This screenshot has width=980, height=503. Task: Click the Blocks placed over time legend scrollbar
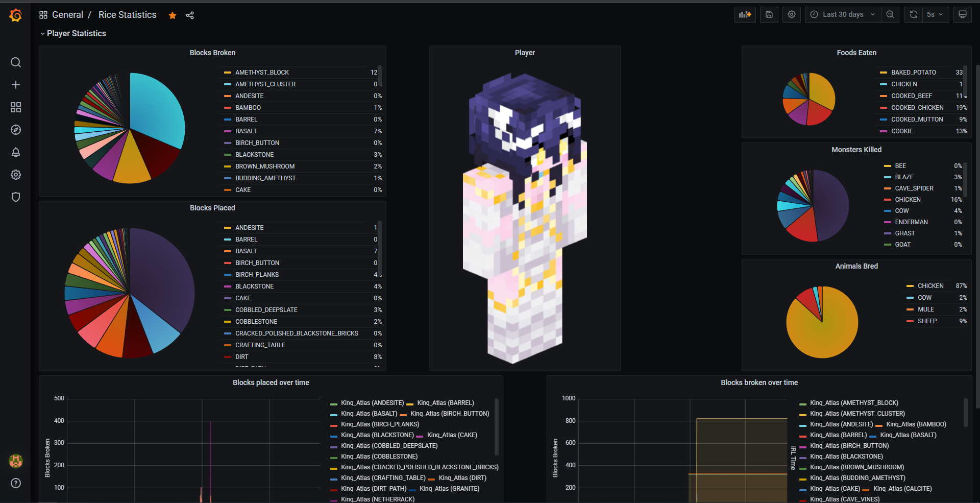click(497, 427)
